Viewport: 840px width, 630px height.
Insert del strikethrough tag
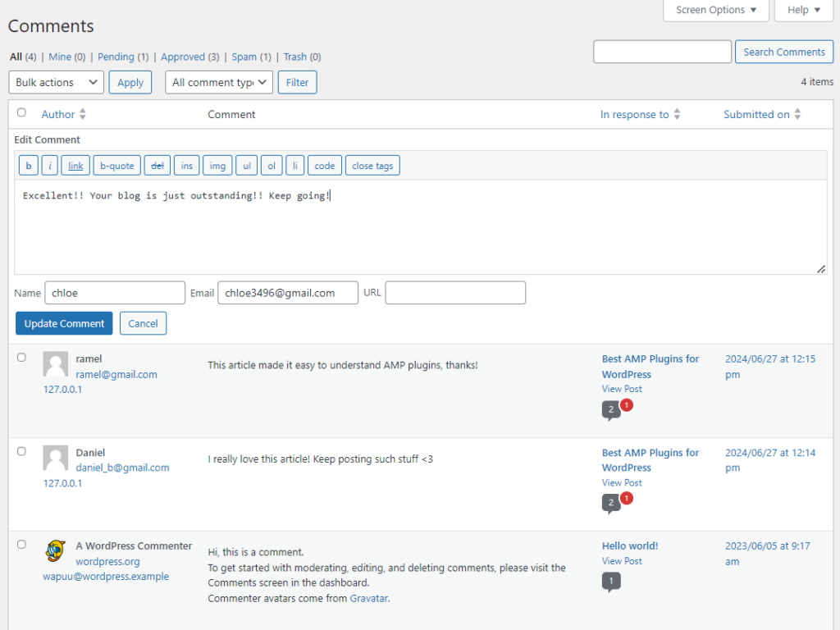point(157,166)
